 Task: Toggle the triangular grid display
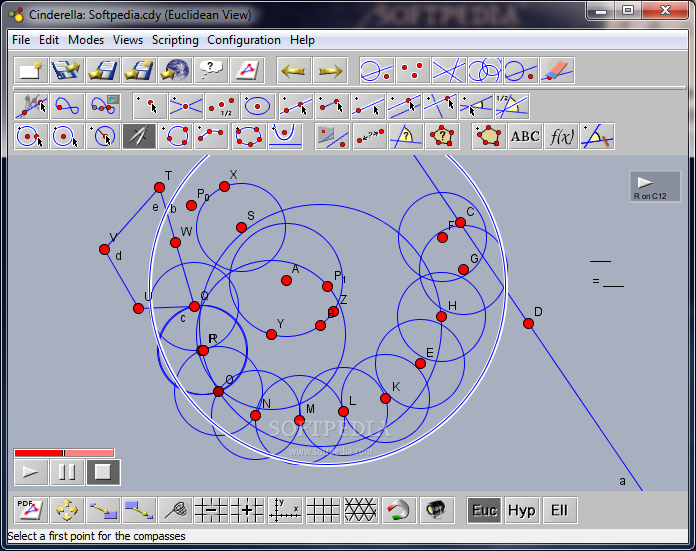tap(359, 510)
